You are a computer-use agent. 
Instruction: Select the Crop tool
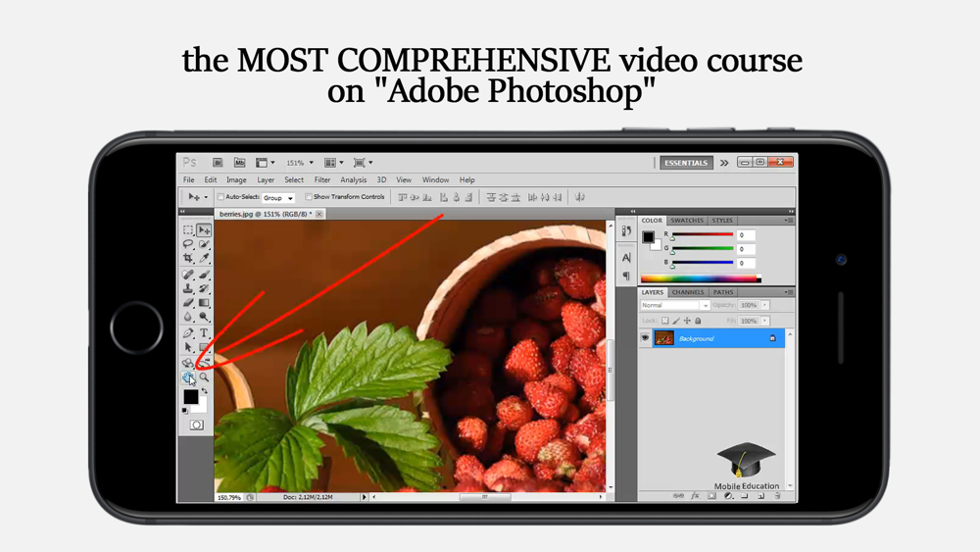pyautogui.click(x=187, y=258)
